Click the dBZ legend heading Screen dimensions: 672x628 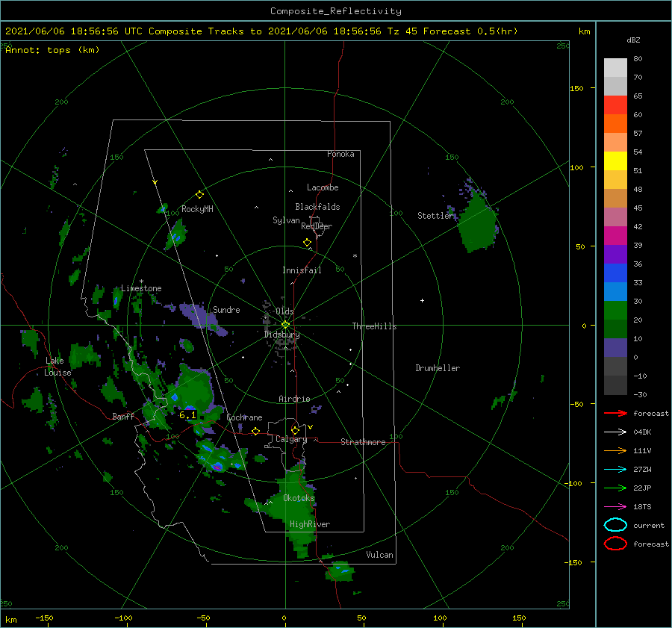(633, 40)
